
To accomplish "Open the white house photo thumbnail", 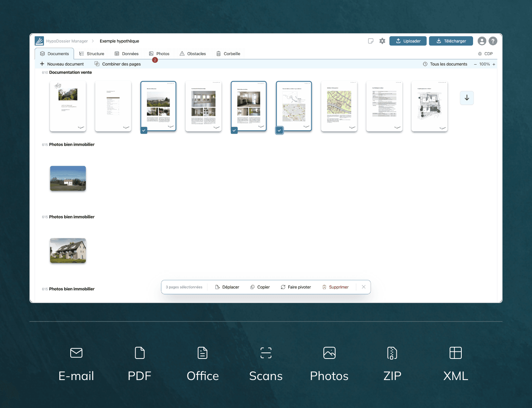I will click(x=68, y=178).
